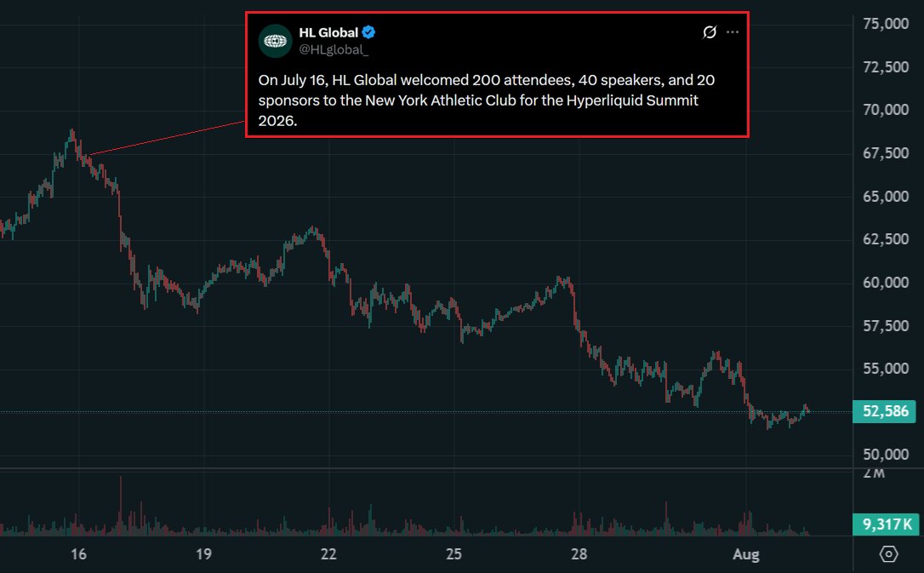The width and height of the screenshot is (924, 573).
Task: Click the blue verified badge
Action: (369, 32)
